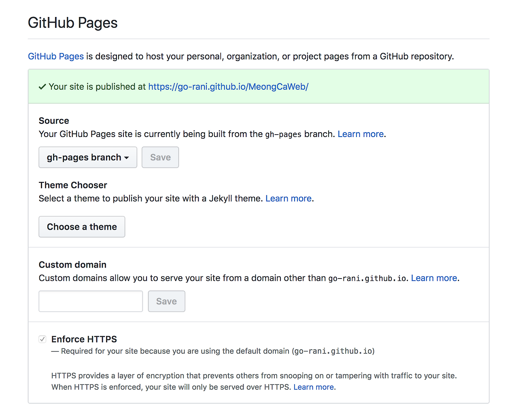Image resolution: width=518 pixels, height=420 pixels.
Task: Click the large GitHub Pages page heading
Action: [x=73, y=23]
